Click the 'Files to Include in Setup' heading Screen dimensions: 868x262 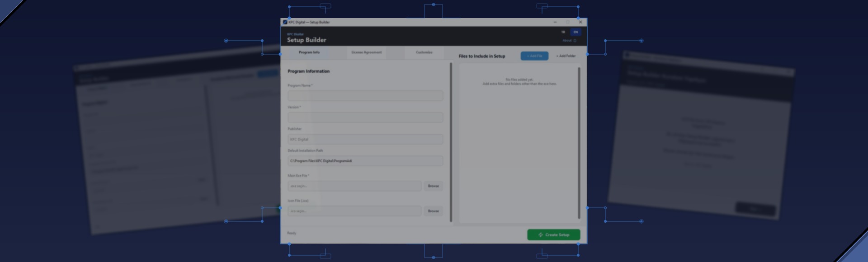tap(482, 56)
